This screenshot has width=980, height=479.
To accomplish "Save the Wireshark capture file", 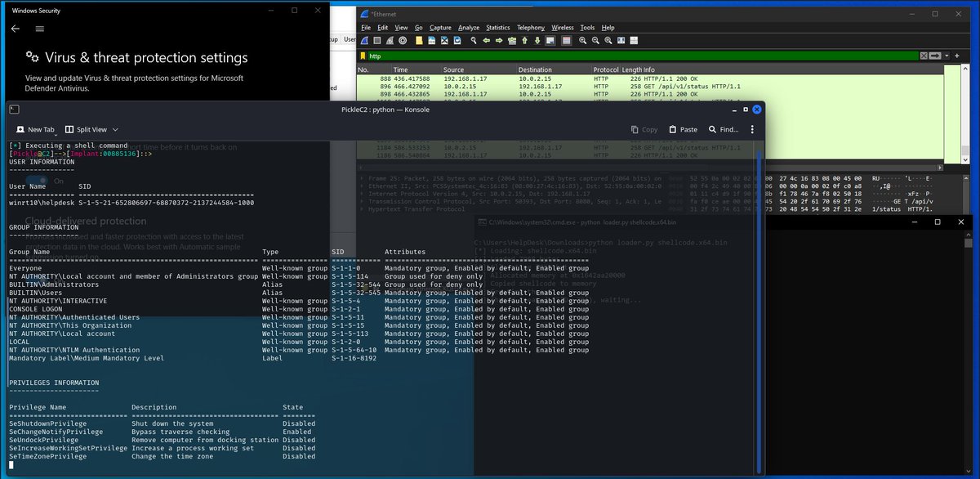I will tap(431, 40).
